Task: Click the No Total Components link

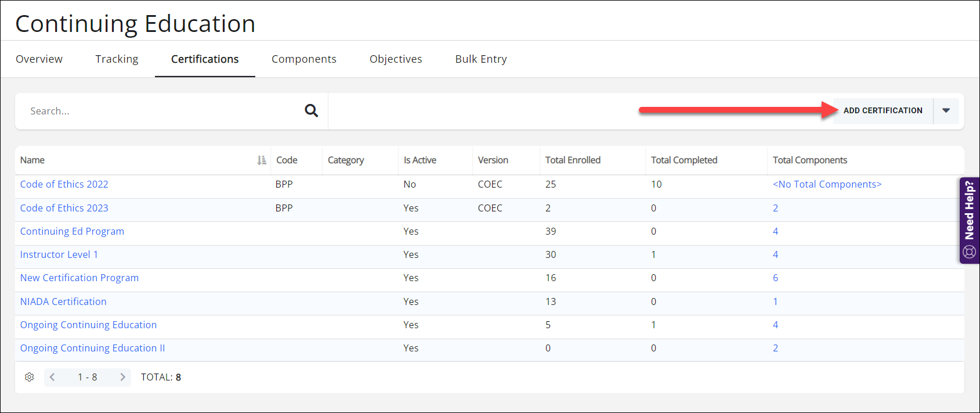Action: pyautogui.click(x=827, y=184)
